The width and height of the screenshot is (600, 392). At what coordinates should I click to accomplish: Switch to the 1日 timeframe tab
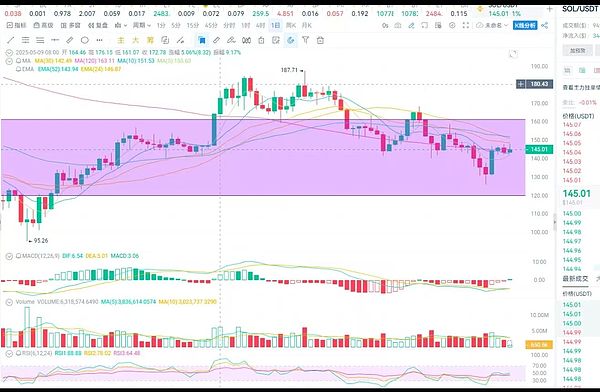click(276, 25)
